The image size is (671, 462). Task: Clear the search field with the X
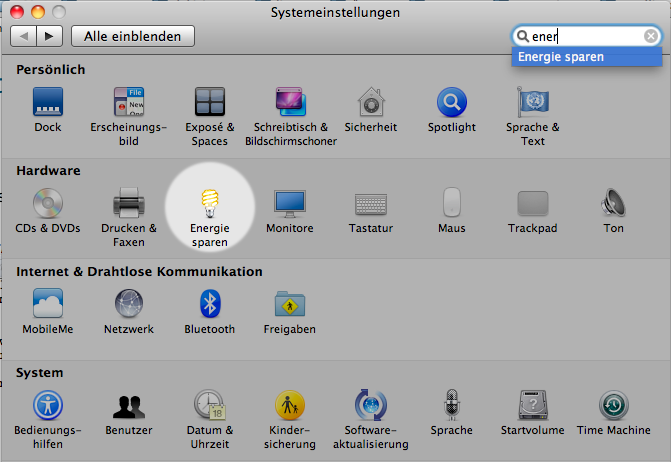pos(651,36)
